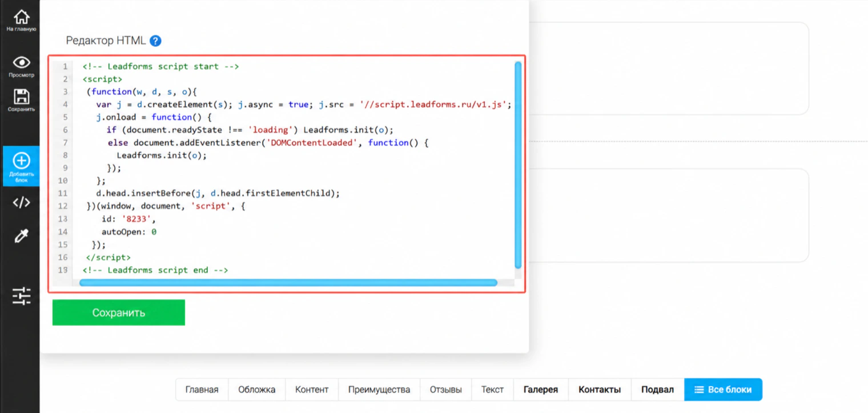The height and width of the screenshot is (413, 868).
Task: Switch to the Обложка block tab
Action: tap(256, 390)
